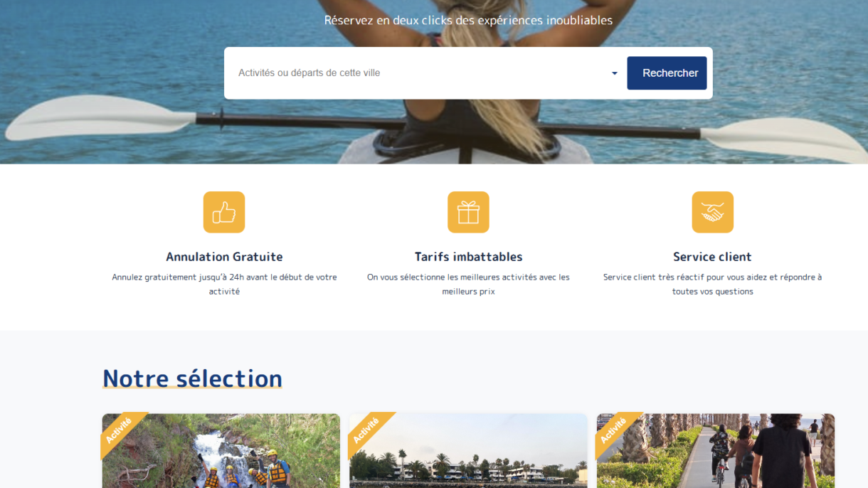The height and width of the screenshot is (488, 868).
Task: Click the 'Réservez en deux clicks' tagline
Action: [x=468, y=21]
